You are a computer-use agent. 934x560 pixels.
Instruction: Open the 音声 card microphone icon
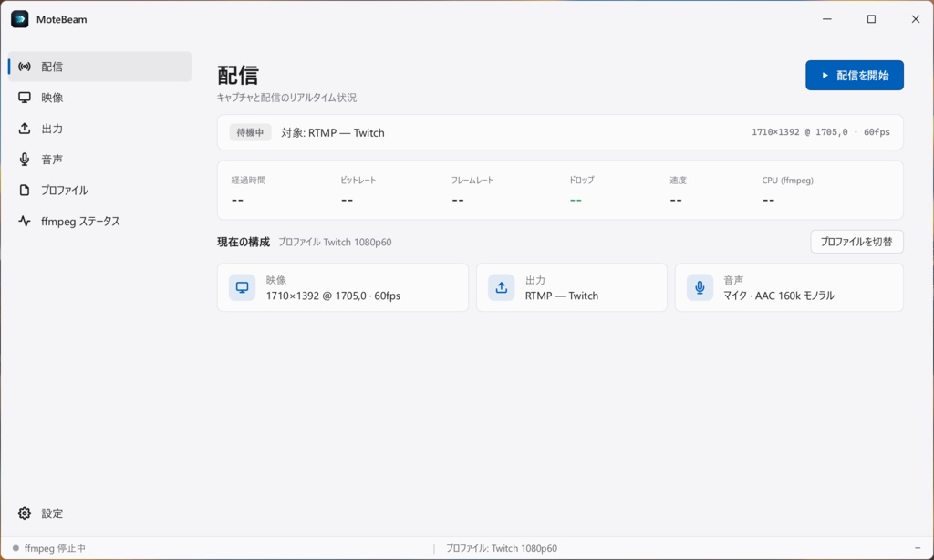coord(700,287)
